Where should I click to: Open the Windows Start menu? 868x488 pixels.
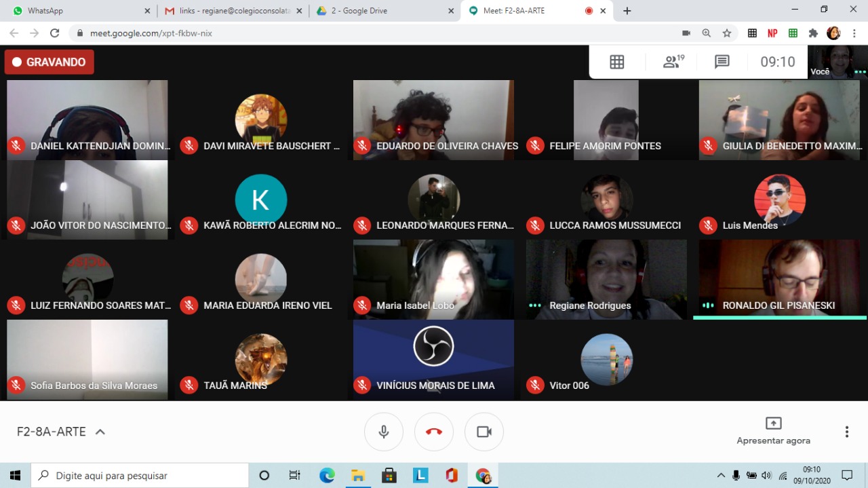click(15, 476)
